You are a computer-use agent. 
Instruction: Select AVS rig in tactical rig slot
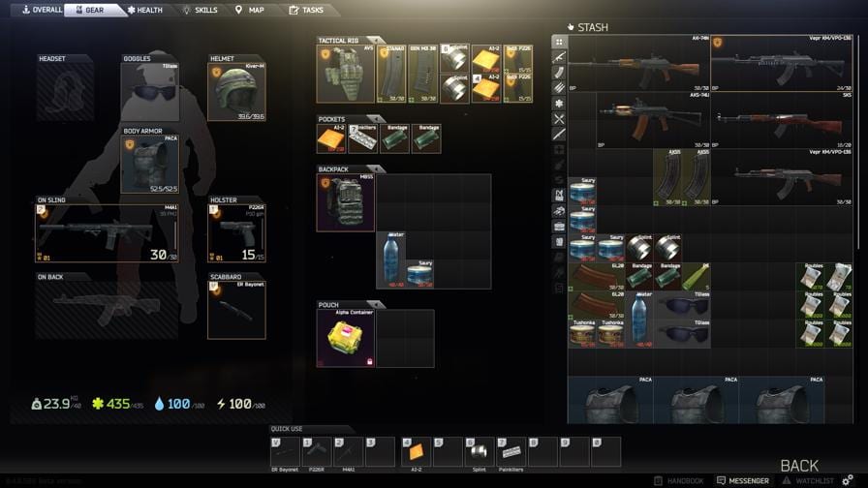(346, 75)
